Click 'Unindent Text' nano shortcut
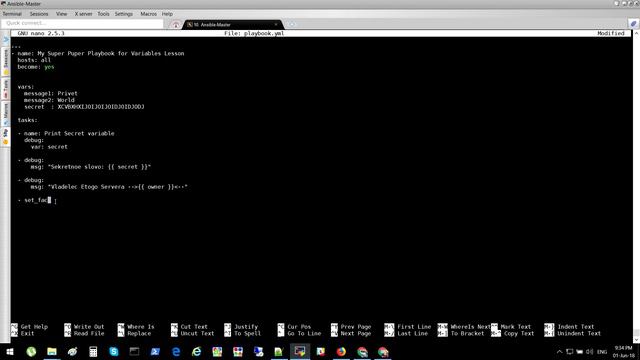Image resolution: width=640 pixels, height=360 pixels. [573, 333]
